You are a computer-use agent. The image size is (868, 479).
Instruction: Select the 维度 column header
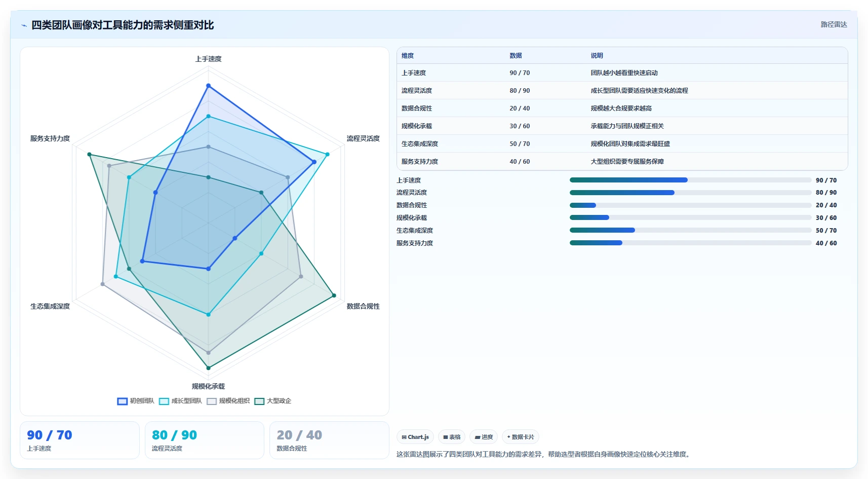click(x=408, y=56)
